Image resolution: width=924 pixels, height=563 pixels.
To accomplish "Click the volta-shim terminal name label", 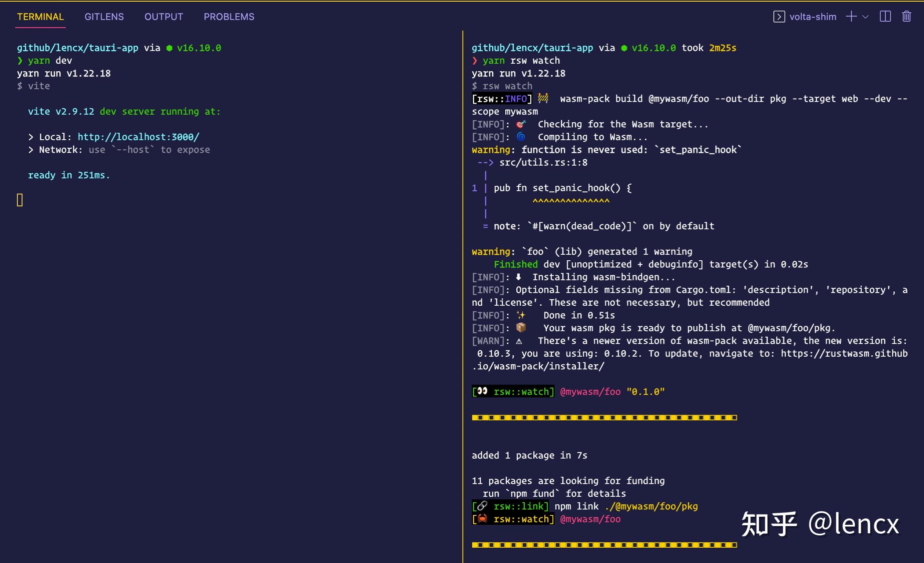I will coord(813,17).
